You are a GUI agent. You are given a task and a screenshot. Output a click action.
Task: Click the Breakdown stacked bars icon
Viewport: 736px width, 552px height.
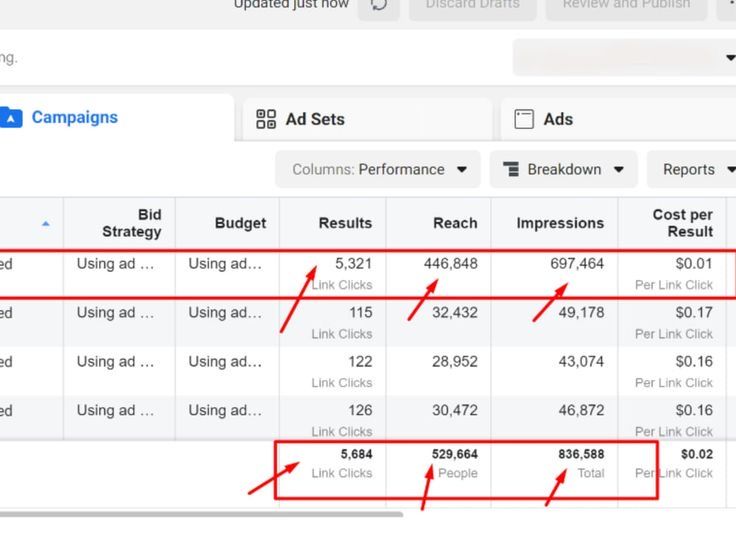pos(511,170)
